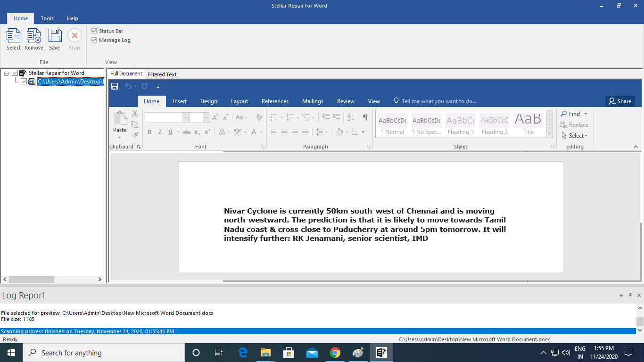The image size is (644, 362).
Task: Open the Customize Quick Access Toolbar dropdown
Action: pos(158,87)
